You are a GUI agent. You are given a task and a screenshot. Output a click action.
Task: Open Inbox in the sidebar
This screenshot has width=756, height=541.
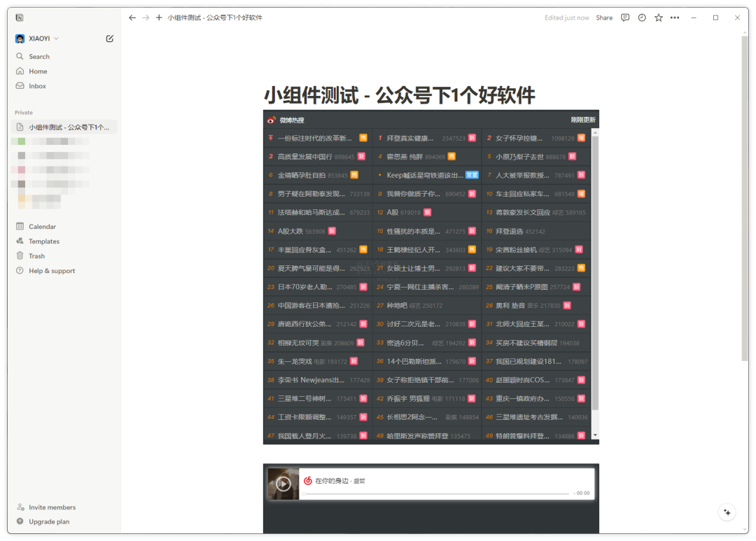[x=64, y=86]
